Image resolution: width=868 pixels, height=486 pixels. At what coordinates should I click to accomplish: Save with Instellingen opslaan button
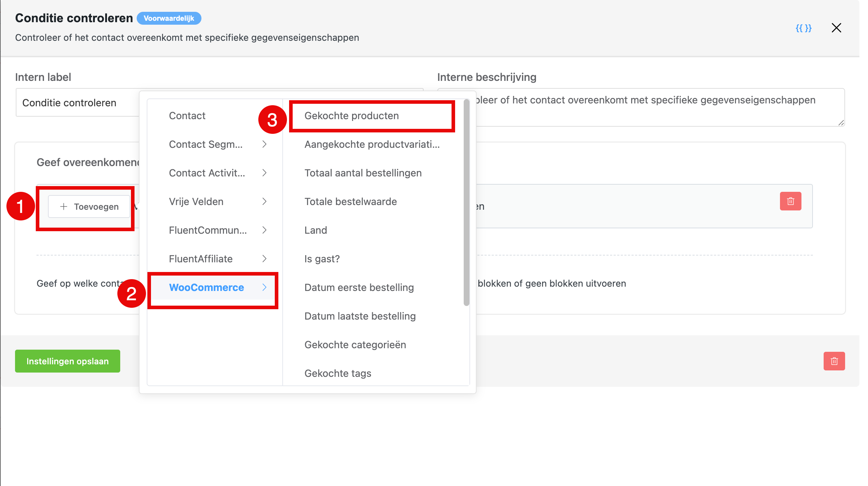(x=68, y=361)
